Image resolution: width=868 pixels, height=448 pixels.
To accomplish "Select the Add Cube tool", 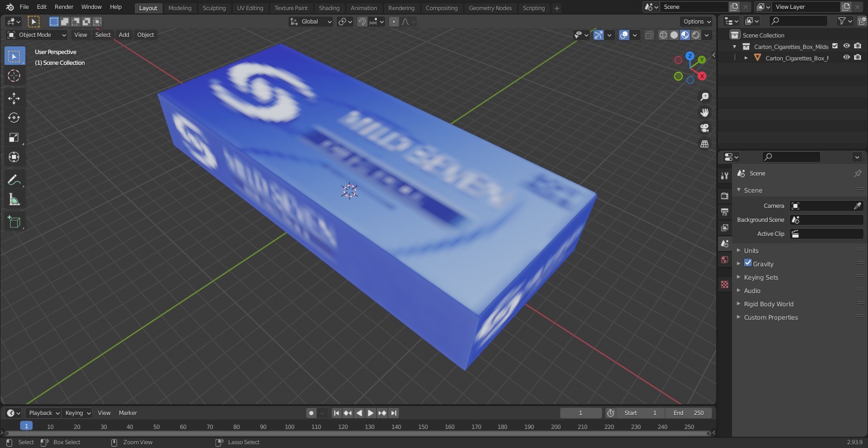I will point(14,222).
